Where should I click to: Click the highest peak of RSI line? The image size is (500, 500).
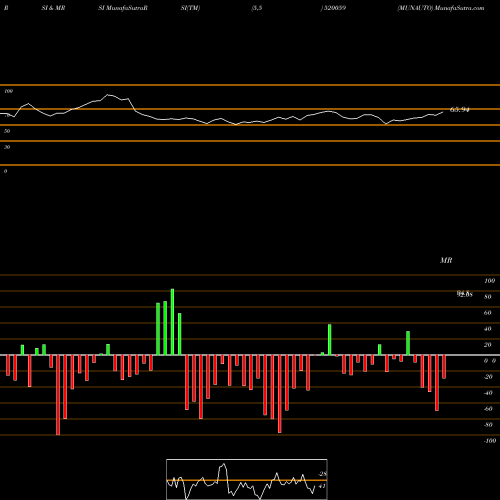tap(108, 95)
